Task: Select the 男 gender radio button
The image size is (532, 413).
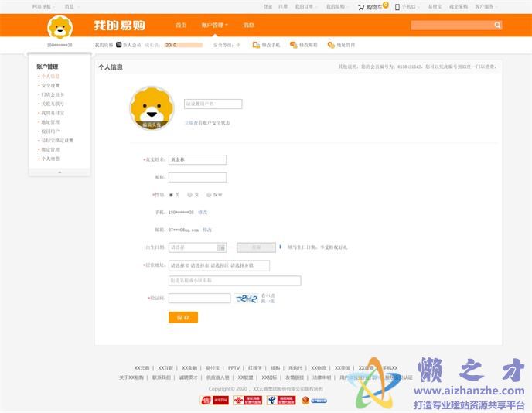Action: tap(171, 195)
